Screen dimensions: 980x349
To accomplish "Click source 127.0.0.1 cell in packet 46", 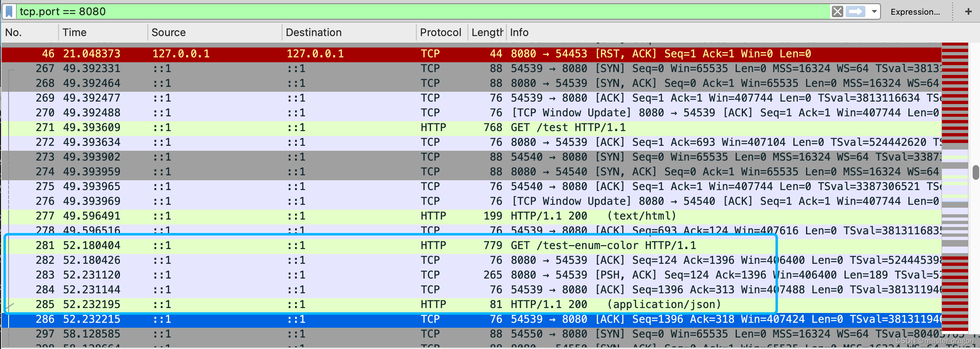I will 181,54.
